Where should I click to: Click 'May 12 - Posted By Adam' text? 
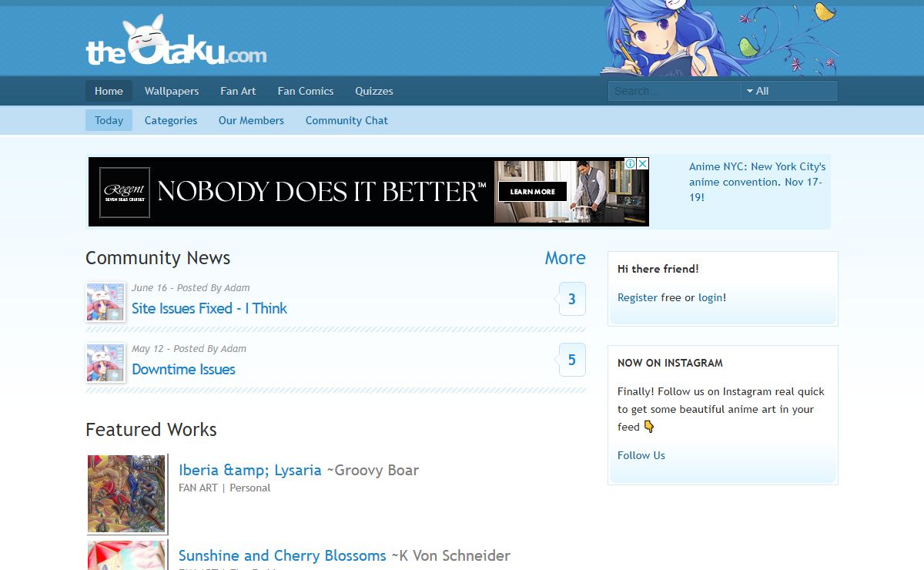[x=189, y=348]
